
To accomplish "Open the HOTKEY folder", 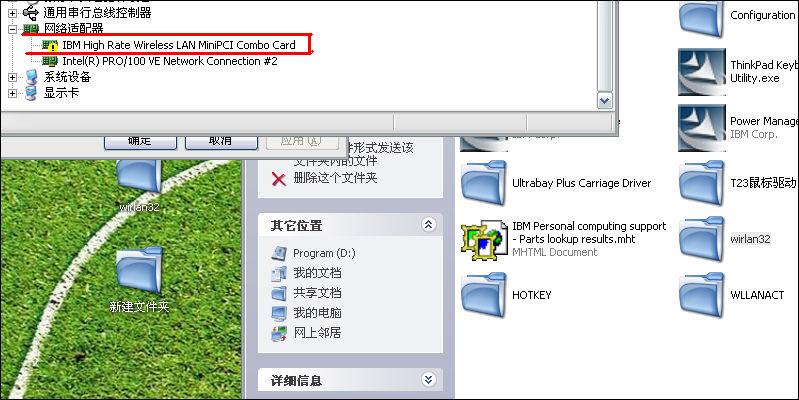I will click(x=484, y=295).
